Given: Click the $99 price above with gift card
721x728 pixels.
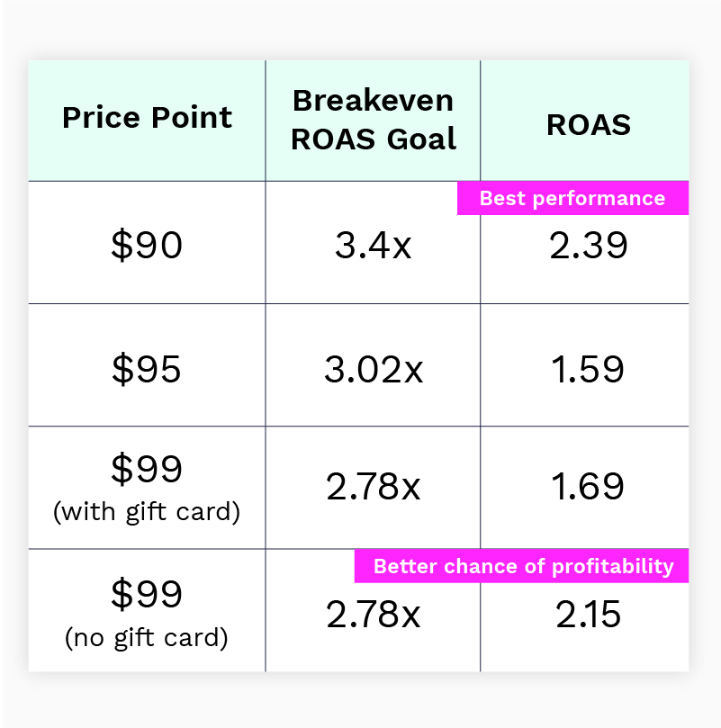Looking at the screenshot, I should pos(147,468).
